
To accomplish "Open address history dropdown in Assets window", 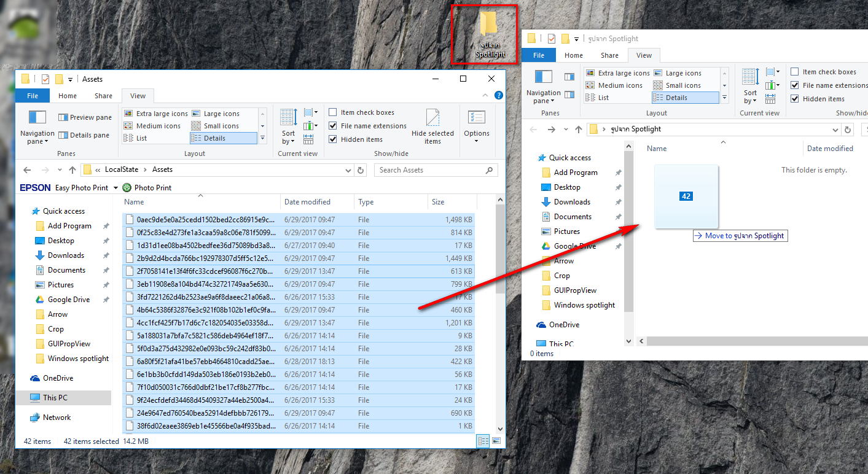I will tap(349, 170).
